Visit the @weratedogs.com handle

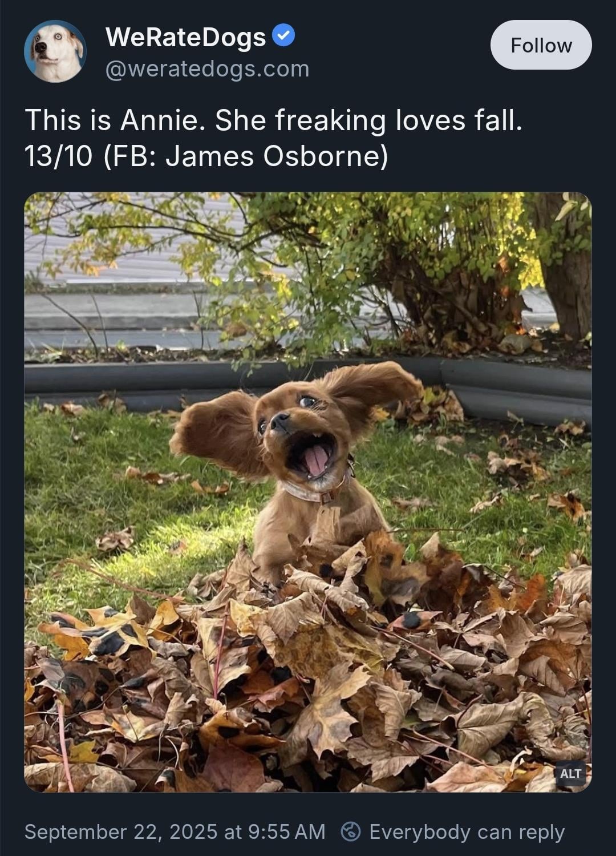click(x=208, y=69)
